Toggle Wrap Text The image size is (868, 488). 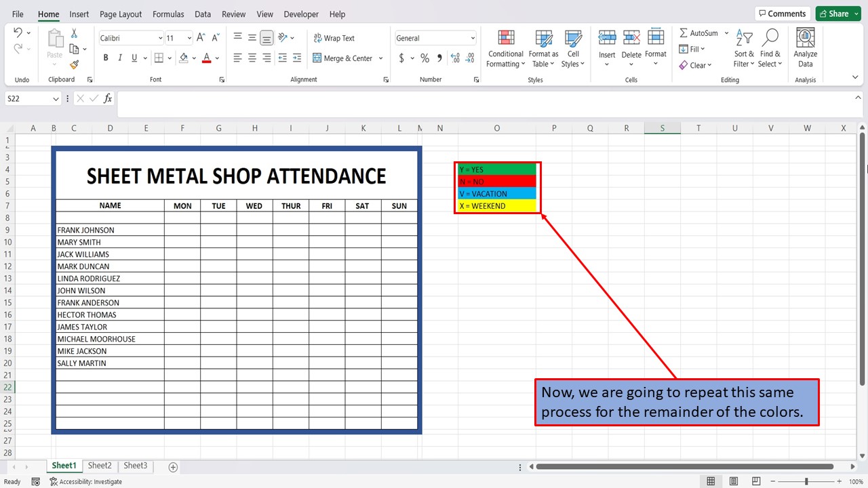point(334,39)
